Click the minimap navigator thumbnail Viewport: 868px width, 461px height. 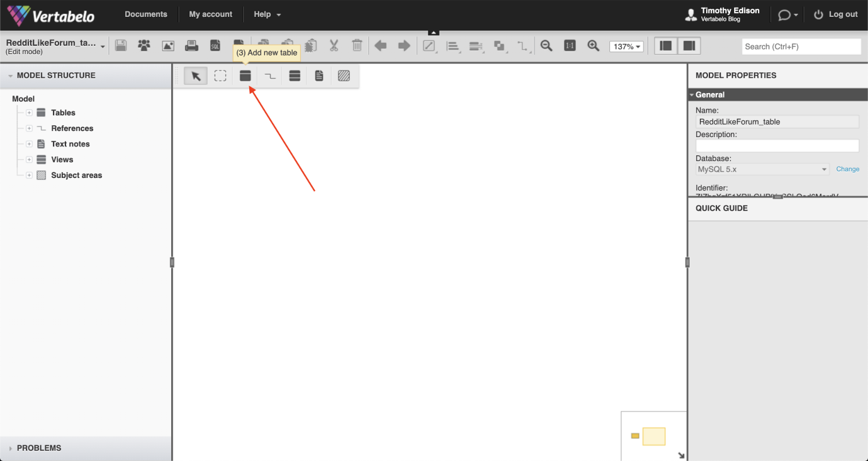pyautogui.click(x=653, y=435)
